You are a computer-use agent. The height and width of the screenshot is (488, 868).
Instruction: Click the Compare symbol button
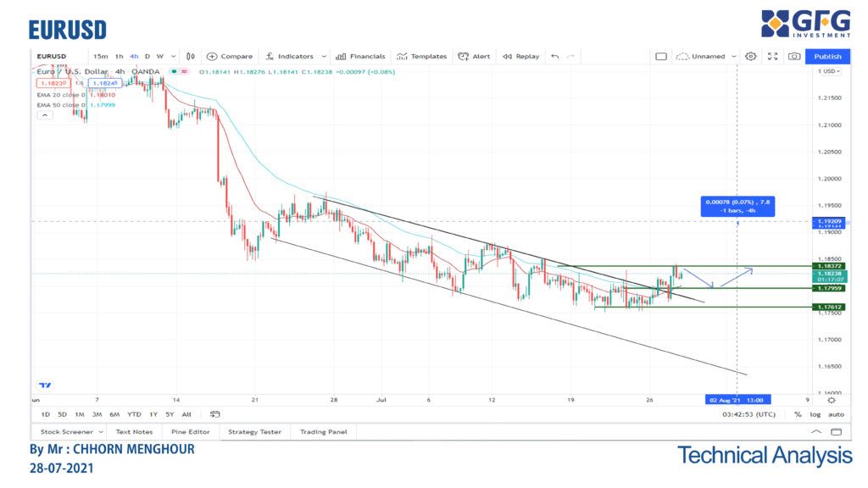click(230, 57)
